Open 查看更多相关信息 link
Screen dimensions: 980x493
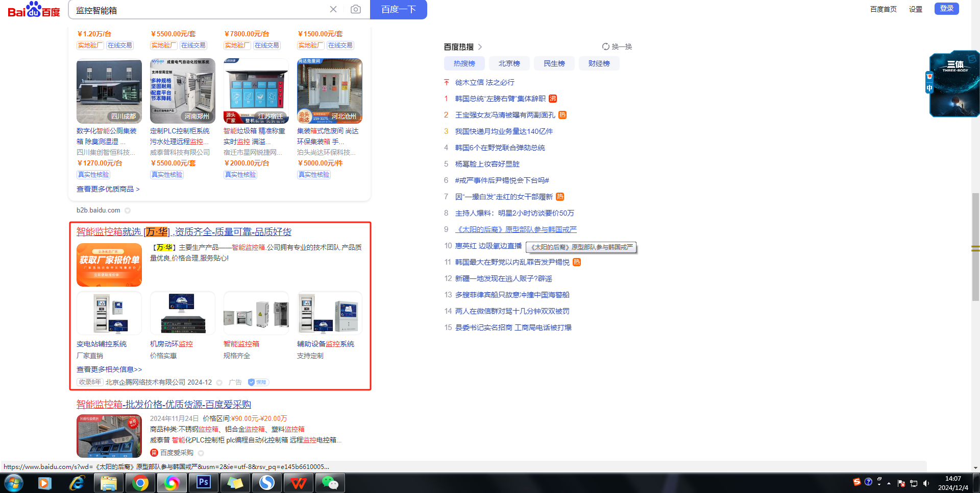click(109, 369)
